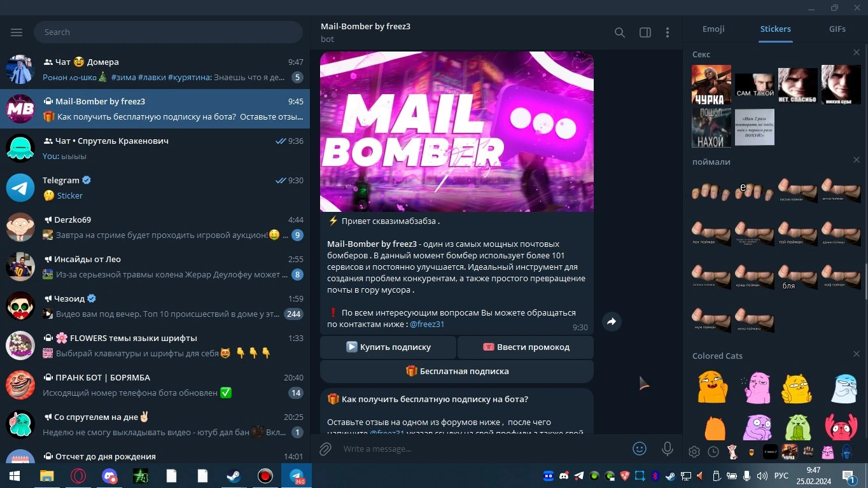868x488 pixels.
Task: Focus the Write a message input
Action: pyautogui.click(x=484, y=449)
